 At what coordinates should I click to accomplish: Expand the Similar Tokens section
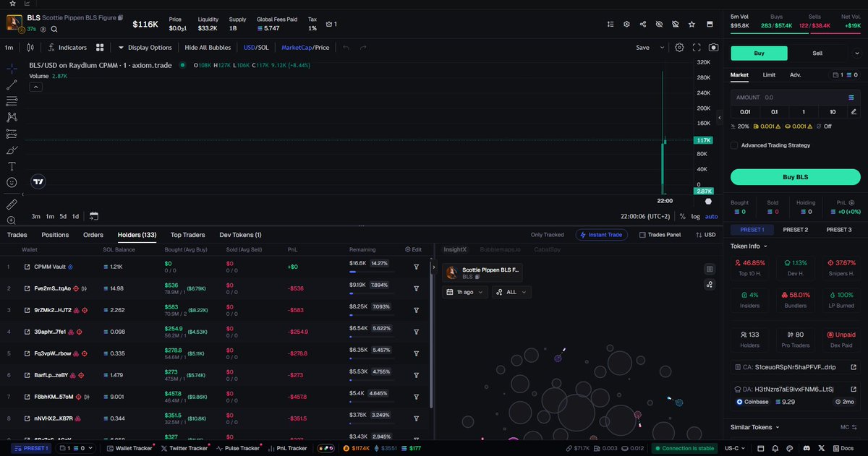pos(755,427)
